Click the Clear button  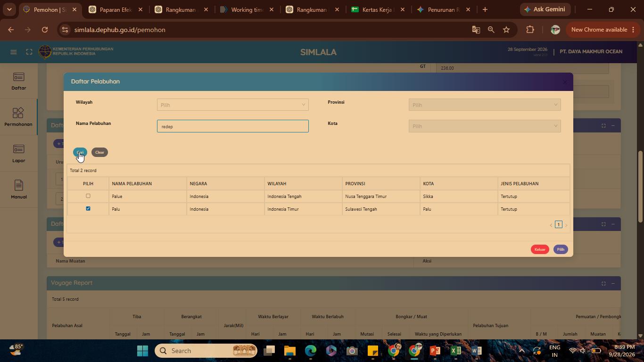pos(99,152)
